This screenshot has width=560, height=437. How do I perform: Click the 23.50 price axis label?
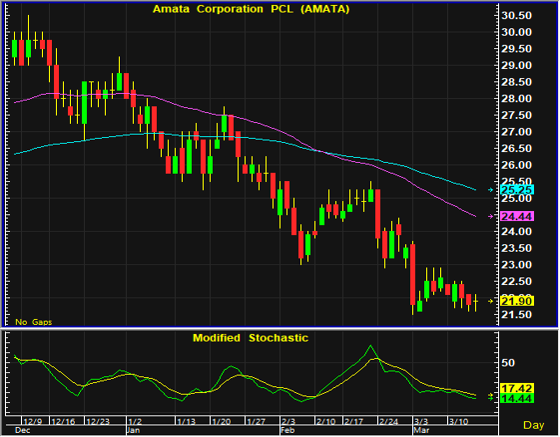click(516, 248)
